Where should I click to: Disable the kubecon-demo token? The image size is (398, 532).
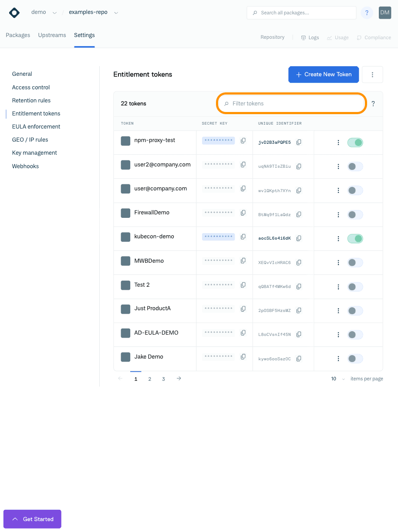[x=355, y=238]
